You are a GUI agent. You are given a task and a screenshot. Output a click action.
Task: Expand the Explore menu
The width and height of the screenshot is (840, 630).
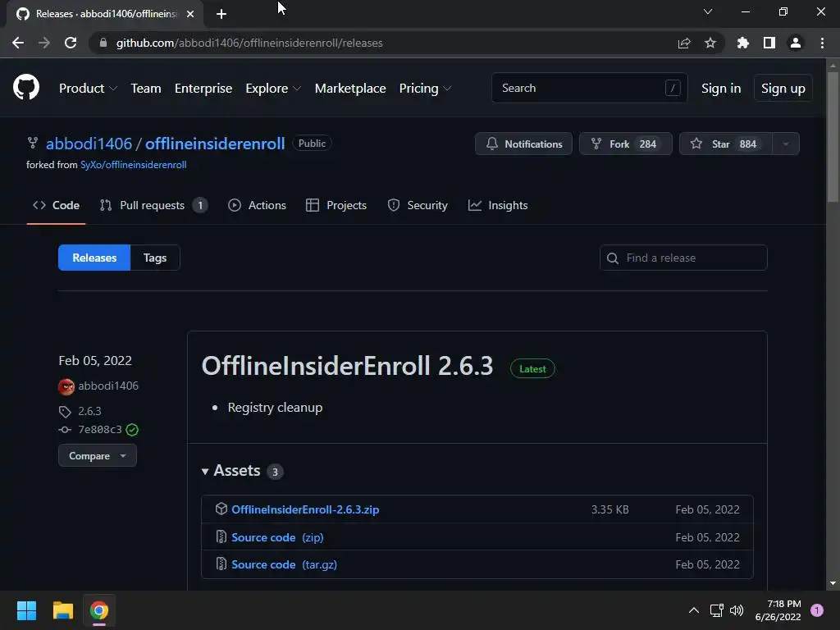tap(273, 89)
